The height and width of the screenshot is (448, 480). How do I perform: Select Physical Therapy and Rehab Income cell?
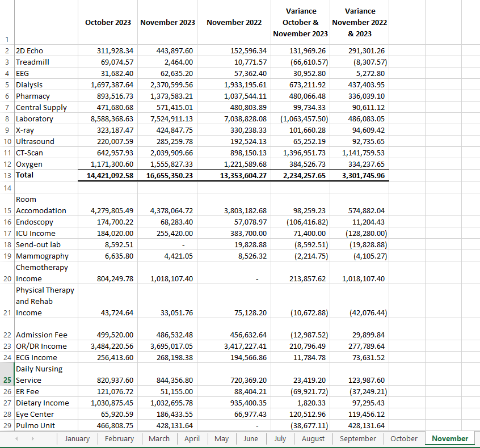click(x=46, y=301)
